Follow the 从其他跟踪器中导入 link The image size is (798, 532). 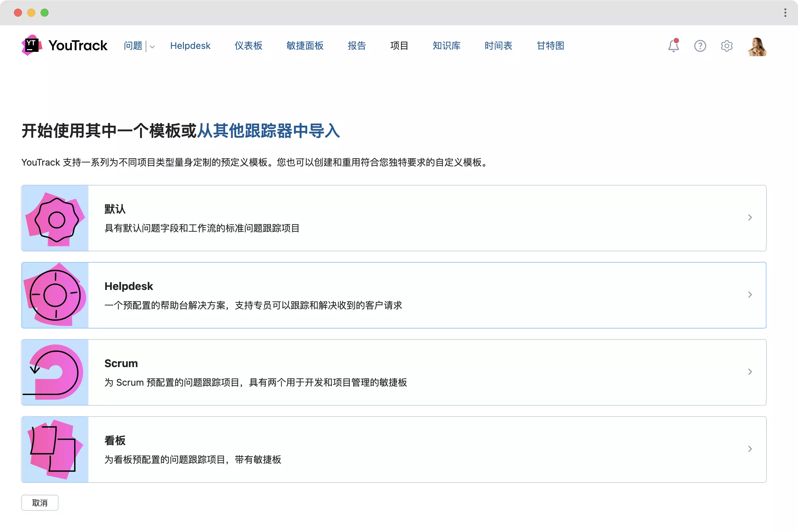(x=268, y=131)
